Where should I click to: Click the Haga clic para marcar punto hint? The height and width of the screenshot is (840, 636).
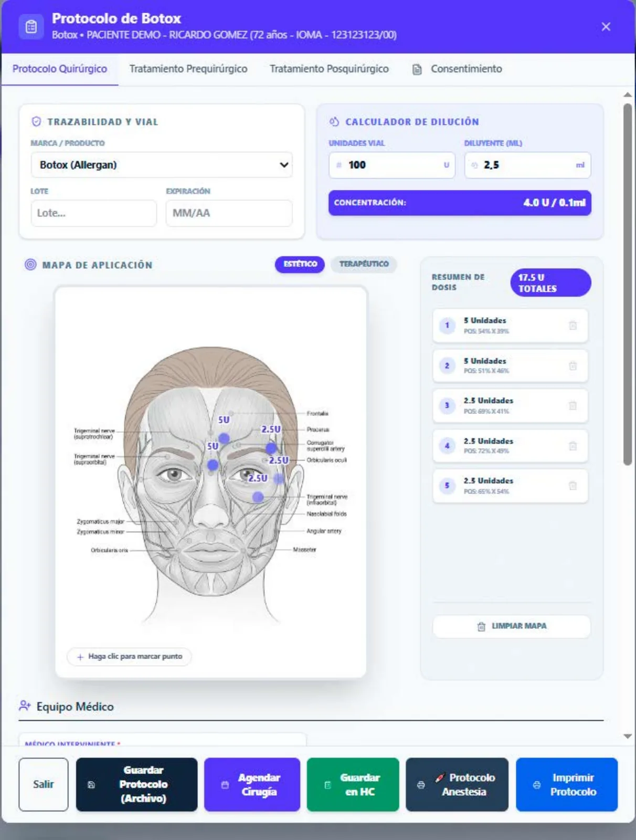pyautogui.click(x=129, y=656)
